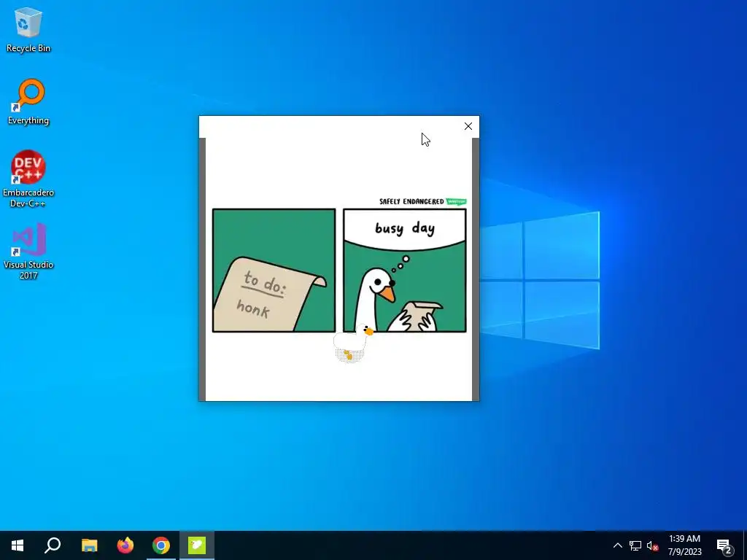Launch Firefox from the taskbar
The height and width of the screenshot is (560, 747).
pyautogui.click(x=125, y=545)
